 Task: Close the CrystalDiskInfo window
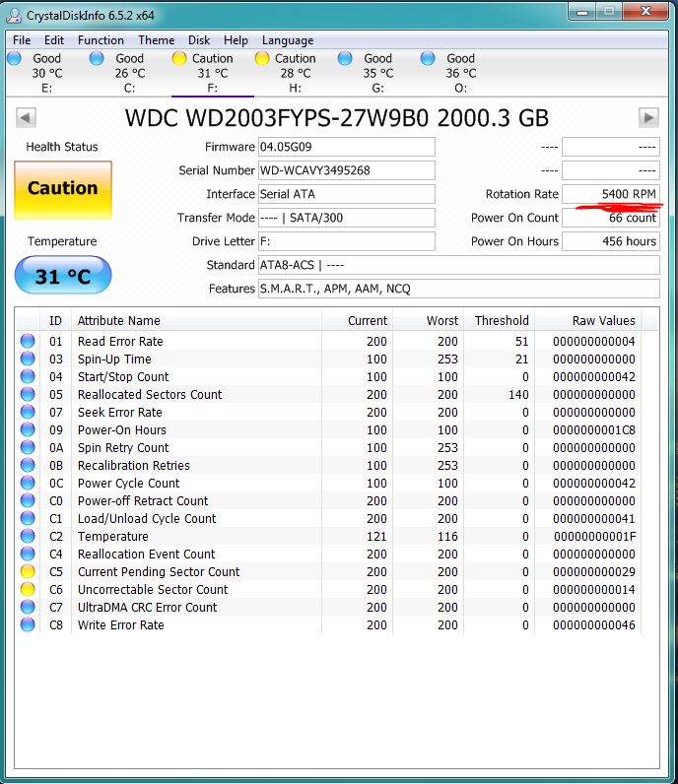coord(645,11)
